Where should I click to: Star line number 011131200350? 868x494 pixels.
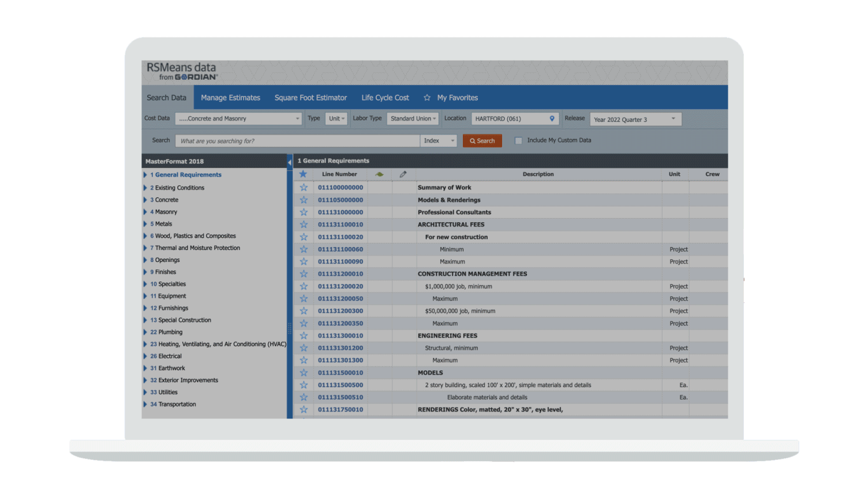point(304,323)
